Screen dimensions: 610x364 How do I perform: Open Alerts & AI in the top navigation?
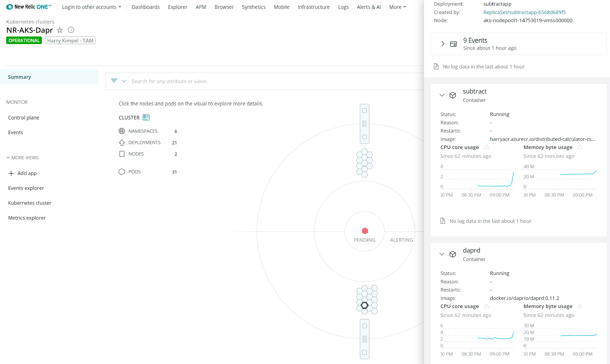point(369,7)
